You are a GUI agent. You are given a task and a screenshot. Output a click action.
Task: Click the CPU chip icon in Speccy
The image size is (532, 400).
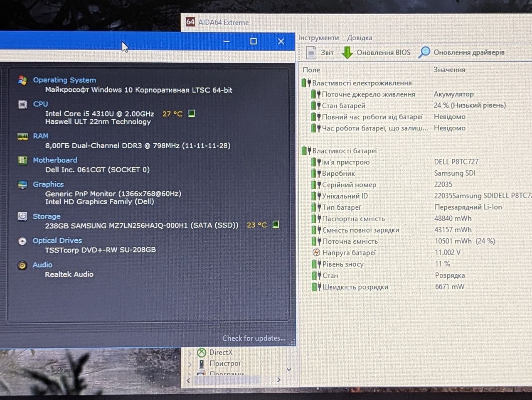click(x=22, y=104)
